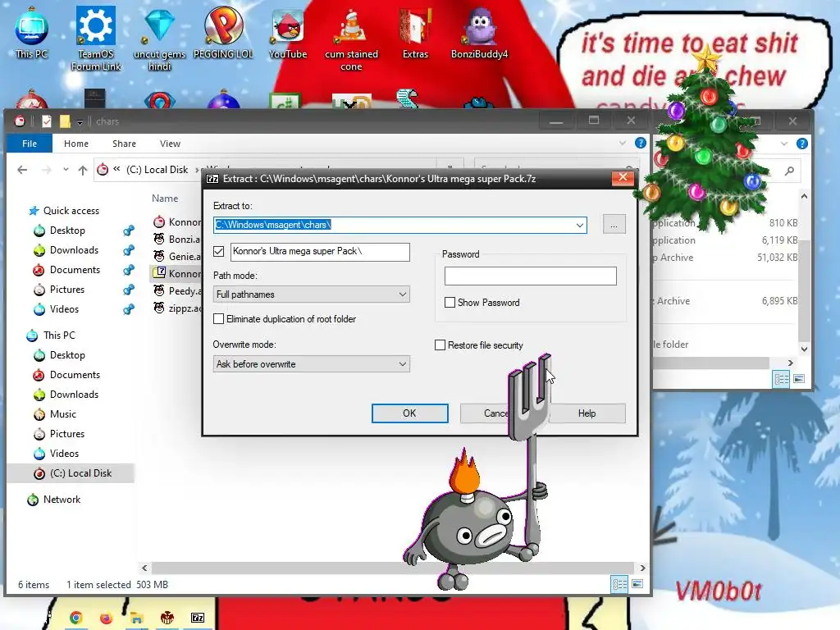Click File Explorer icon in taskbar
Image resolution: width=840 pixels, height=630 pixels.
137,618
